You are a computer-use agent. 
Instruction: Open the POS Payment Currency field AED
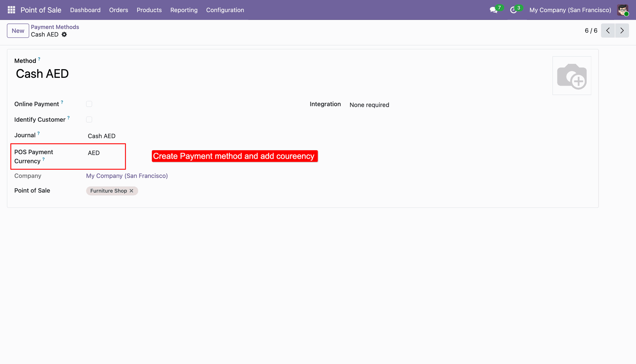(94, 153)
